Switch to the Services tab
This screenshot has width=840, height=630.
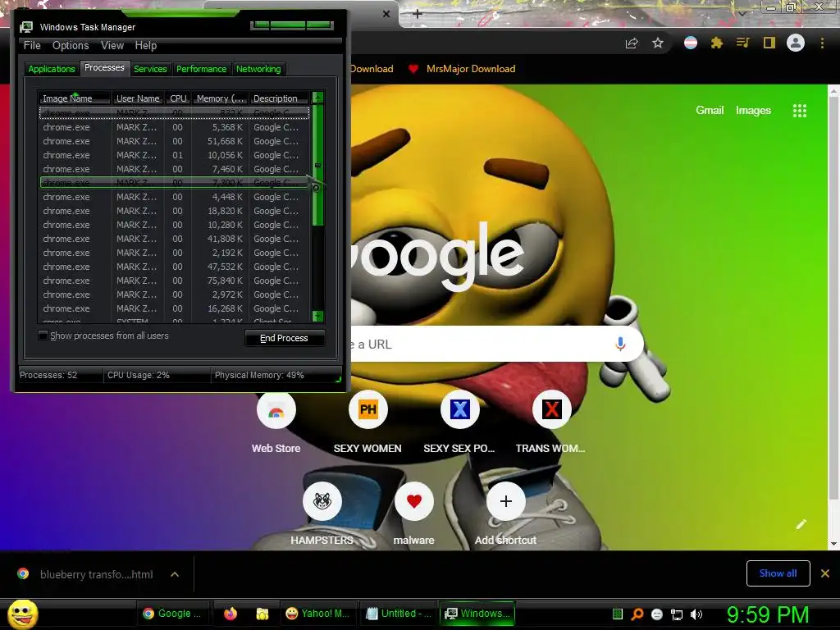coord(150,69)
